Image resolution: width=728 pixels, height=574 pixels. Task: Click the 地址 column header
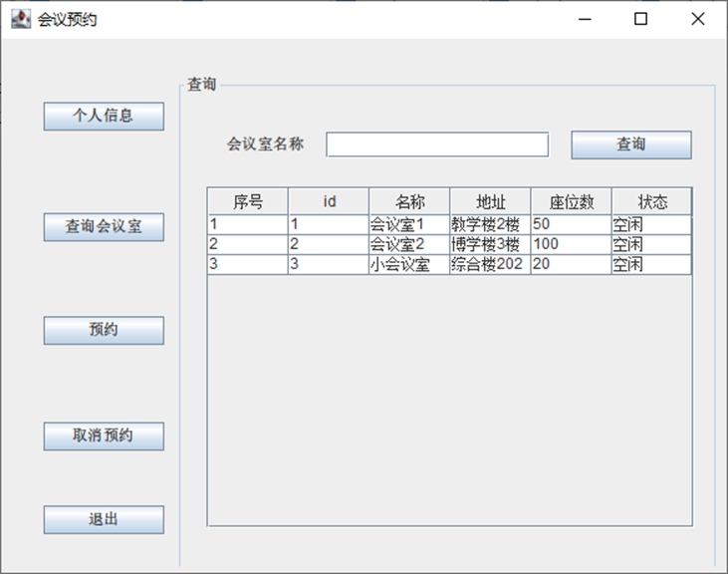click(x=490, y=201)
